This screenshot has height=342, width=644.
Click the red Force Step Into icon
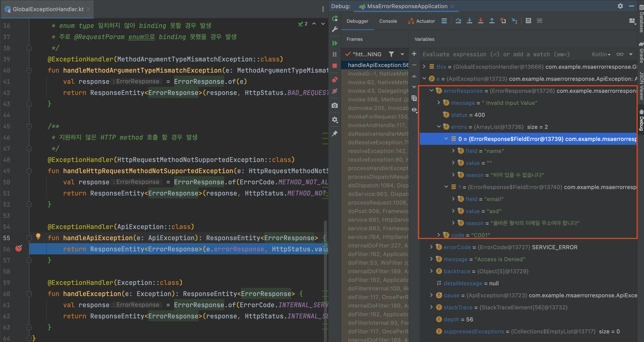click(x=480, y=21)
